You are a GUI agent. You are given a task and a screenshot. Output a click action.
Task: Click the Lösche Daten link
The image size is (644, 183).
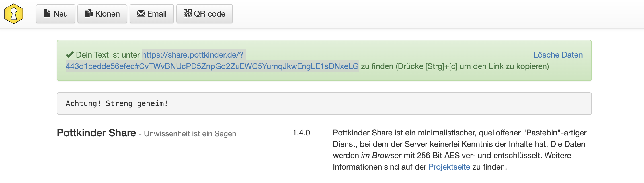coord(558,55)
